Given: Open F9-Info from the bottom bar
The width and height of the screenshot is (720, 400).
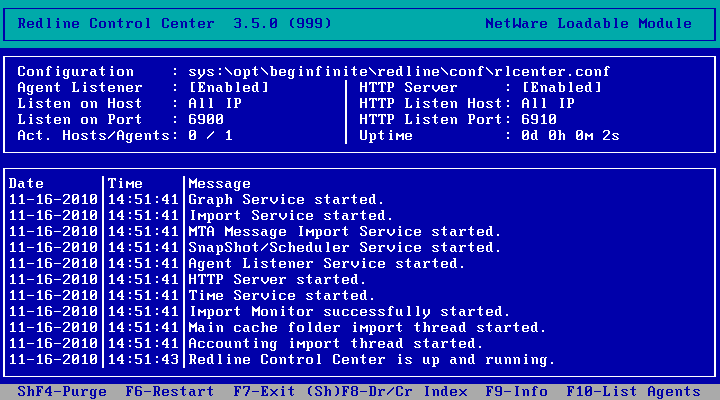Looking at the screenshot, I should tap(516, 392).
